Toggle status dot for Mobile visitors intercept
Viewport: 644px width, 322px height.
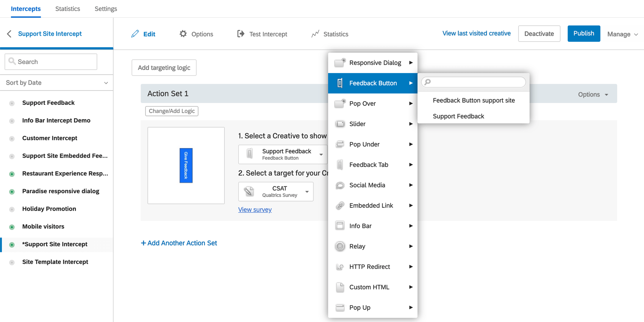[x=12, y=227]
